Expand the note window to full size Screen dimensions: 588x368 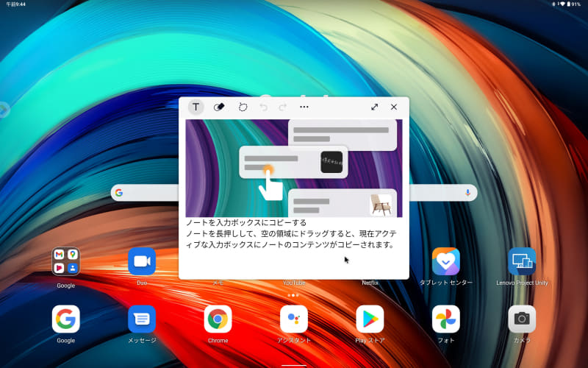pos(374,107)
